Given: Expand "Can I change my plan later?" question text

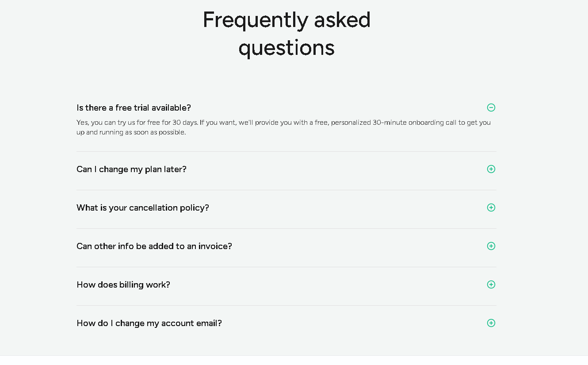Looking at the screenshot, I should (131, 169).
